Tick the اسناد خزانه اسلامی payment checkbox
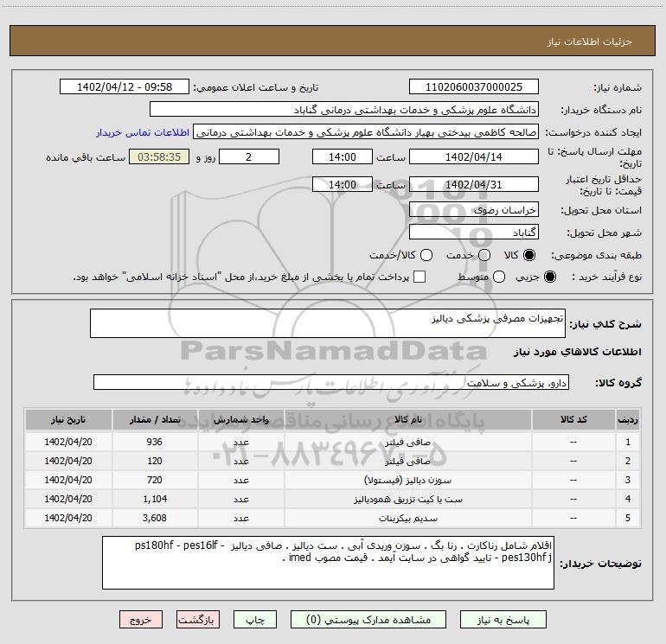The image size is (666, 644). 419,277
